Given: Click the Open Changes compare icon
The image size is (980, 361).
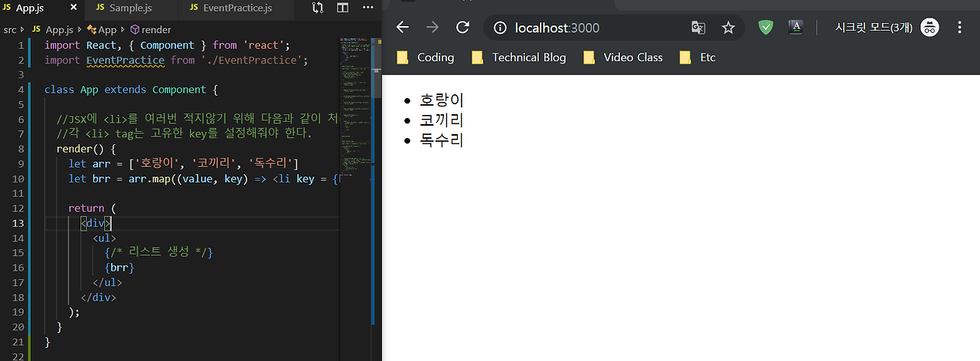Looking at the screenshot, I should tap(318, 8).
